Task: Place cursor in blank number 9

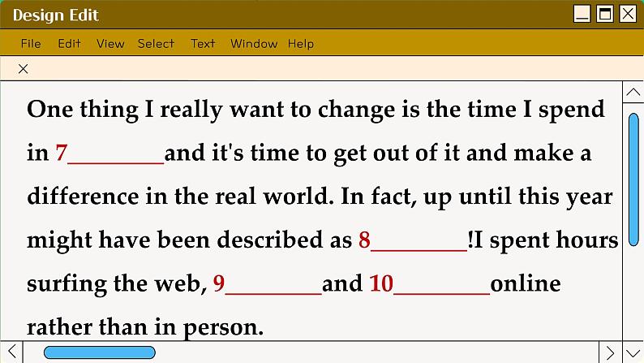Action: (x=273, y=284)
